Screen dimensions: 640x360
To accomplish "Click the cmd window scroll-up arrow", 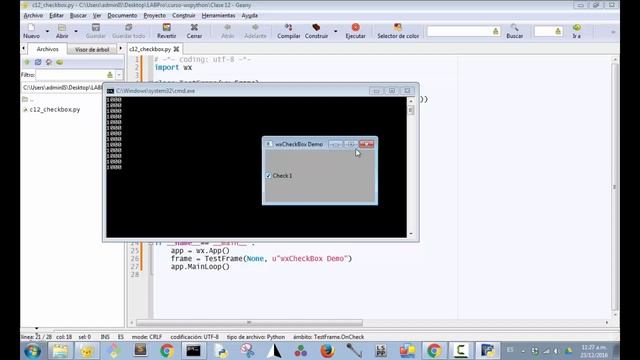I will pos(411,100).
